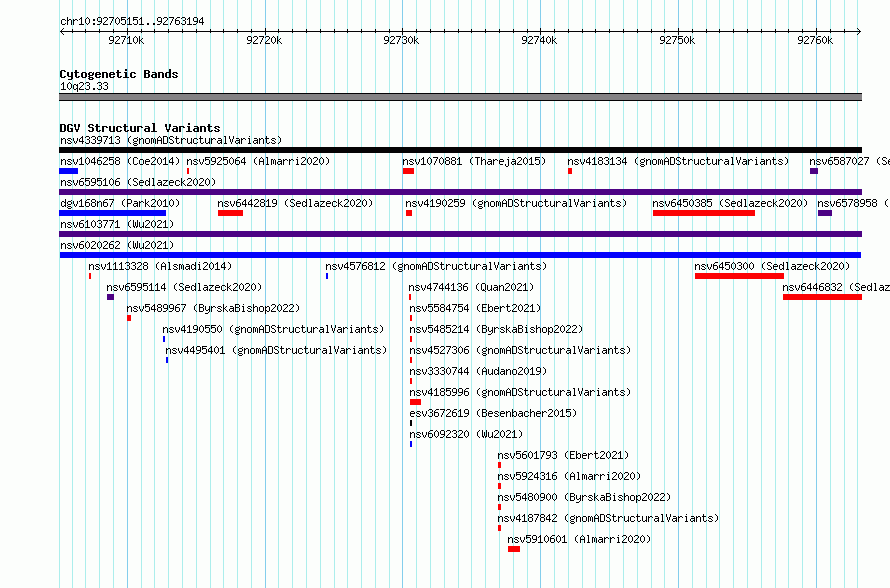Click purple bar under nsv6578958
Viewport: 890px width, 588px height.
(x=825, y=213)
